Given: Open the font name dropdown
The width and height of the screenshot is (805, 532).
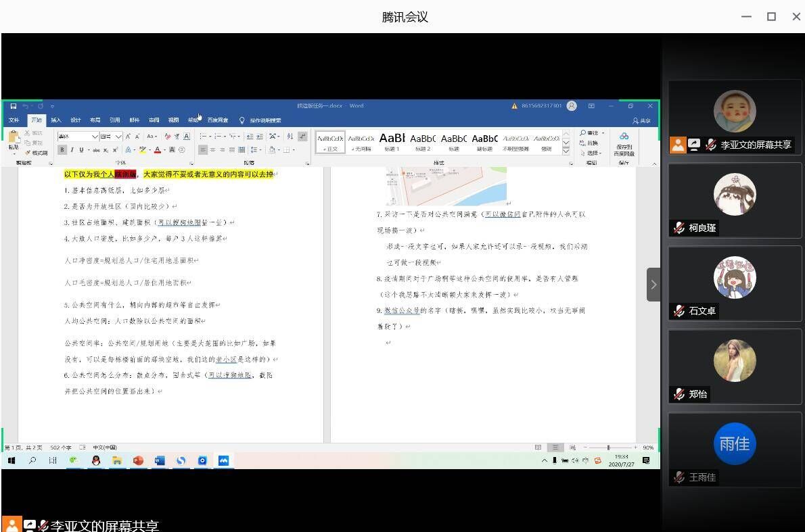Looking at the screenshot, I should pyautogui.click(x=95, y=137).
